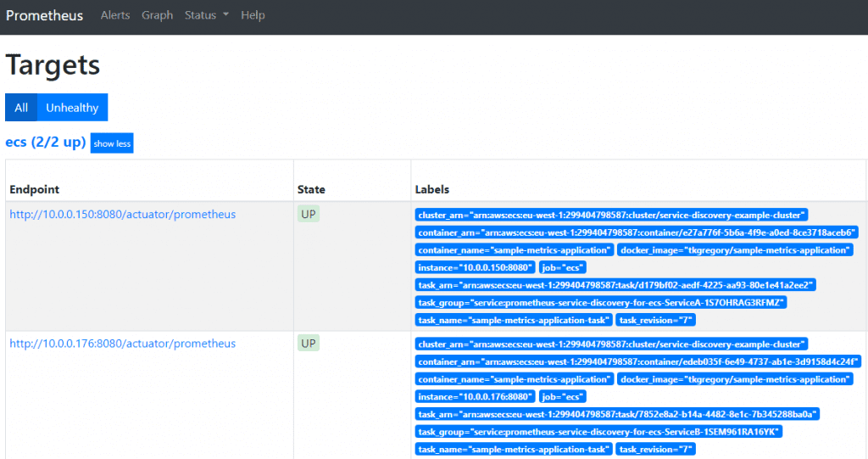The height and width of the screenshot is (459, 868).
Task: Open the 10.0.0.176:8080 actuator endpoint link
Action: tap(122, 344)
